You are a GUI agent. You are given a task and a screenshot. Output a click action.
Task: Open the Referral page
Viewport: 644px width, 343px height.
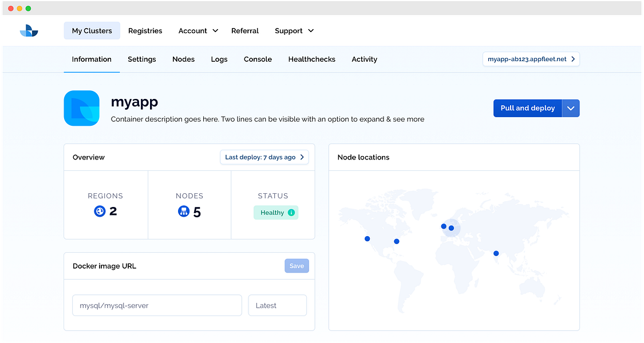pyautogui.click(x=245, y=31)
